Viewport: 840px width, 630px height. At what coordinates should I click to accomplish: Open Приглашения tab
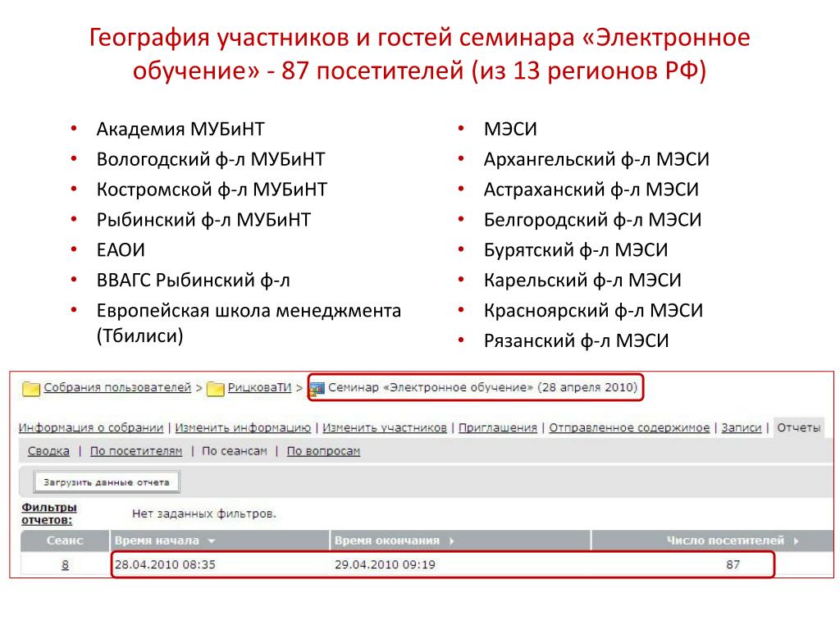(498, 427)
